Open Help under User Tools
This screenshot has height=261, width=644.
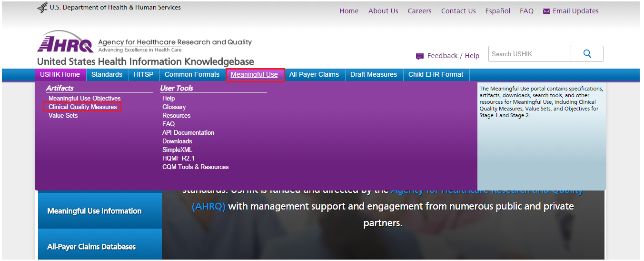coord(168,98)
